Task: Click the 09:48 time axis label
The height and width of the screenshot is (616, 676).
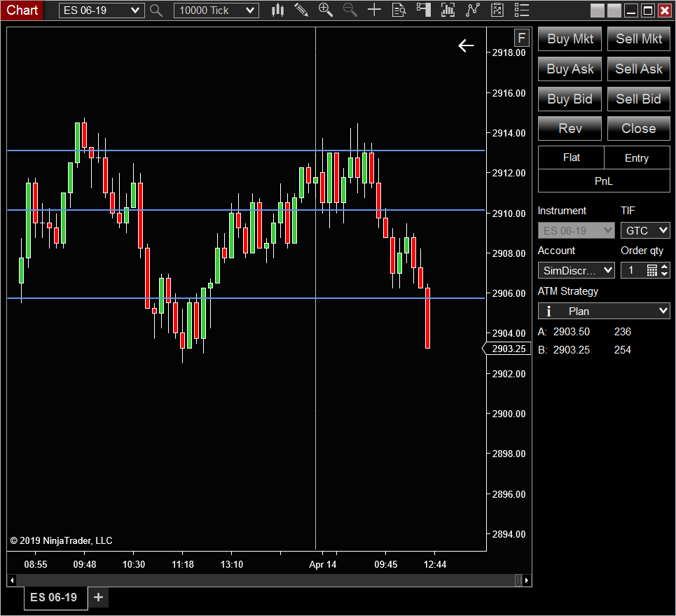Action: point(85,564)
